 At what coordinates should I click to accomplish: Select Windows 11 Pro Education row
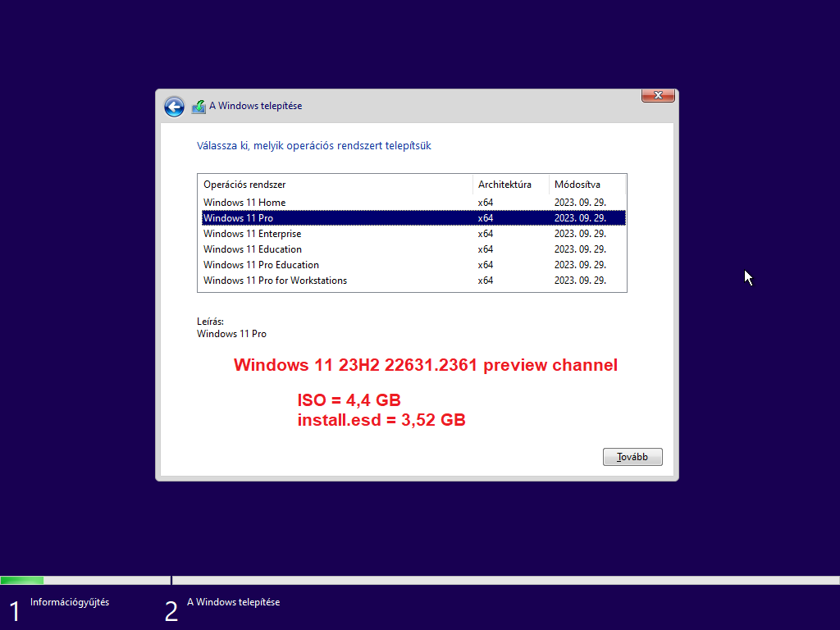[413, 265]
